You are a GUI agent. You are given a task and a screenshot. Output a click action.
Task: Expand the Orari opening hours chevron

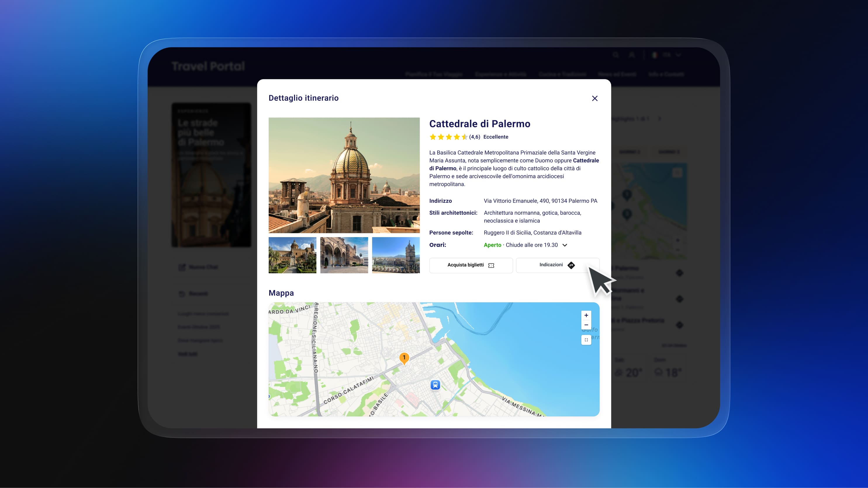[565, 245]
